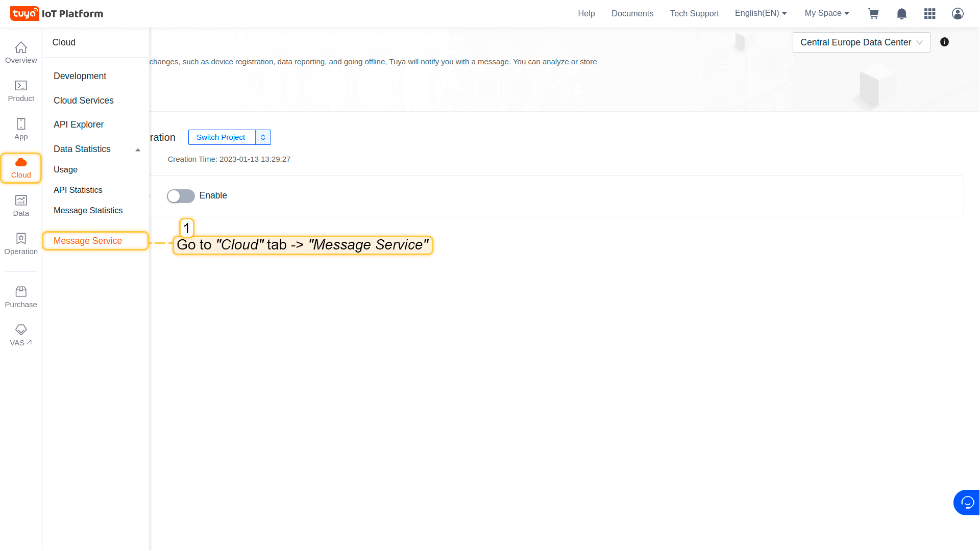Open the Product sidebar section
Image resolution: width=980 pixels, height=551 pixels.
pyautogui.click(x=21, y=91)
